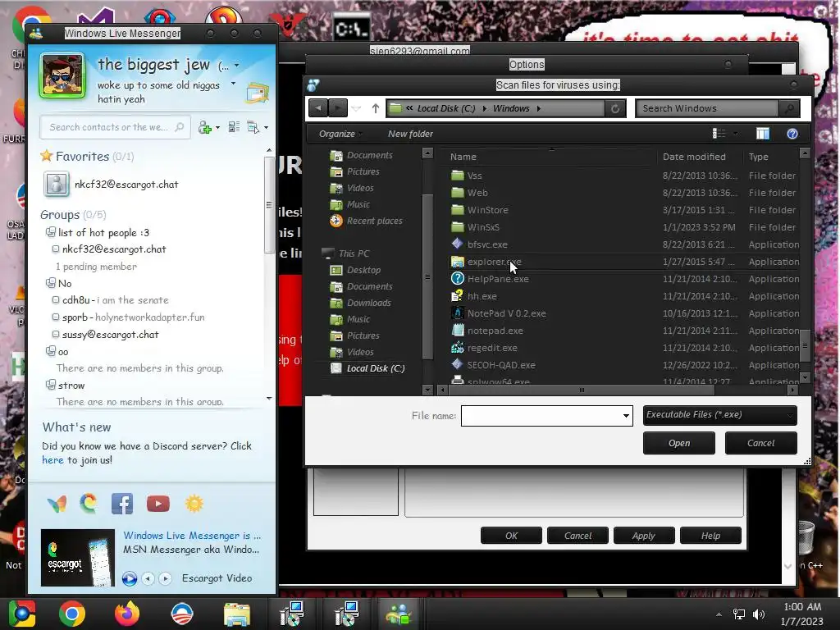Go forward in file dialog
The image size is (840, 630).
337,108
